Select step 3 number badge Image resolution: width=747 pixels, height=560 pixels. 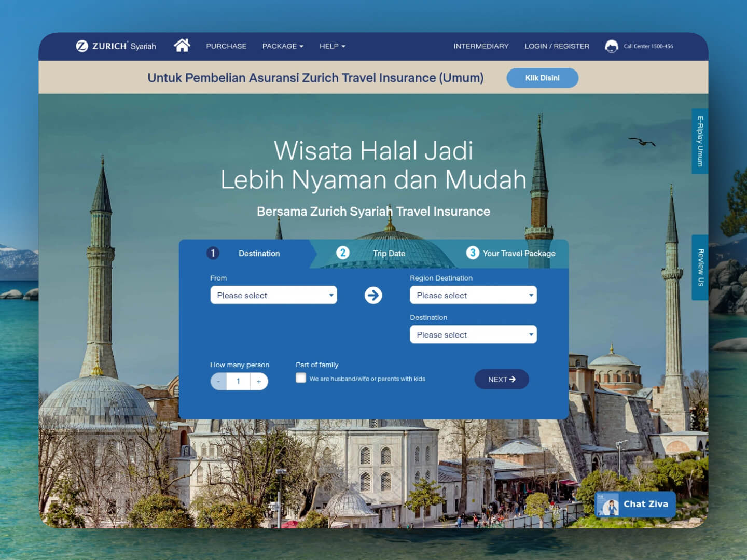click(472, 253)
